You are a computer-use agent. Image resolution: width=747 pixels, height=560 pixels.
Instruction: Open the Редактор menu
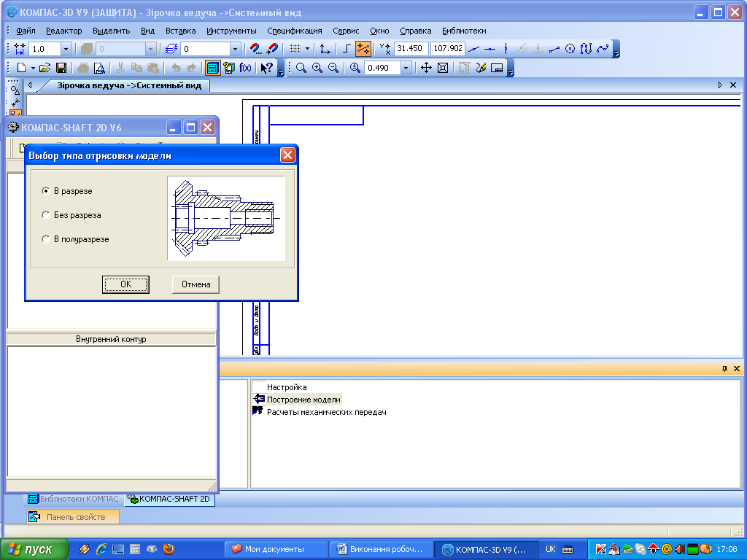coord(64,31)
